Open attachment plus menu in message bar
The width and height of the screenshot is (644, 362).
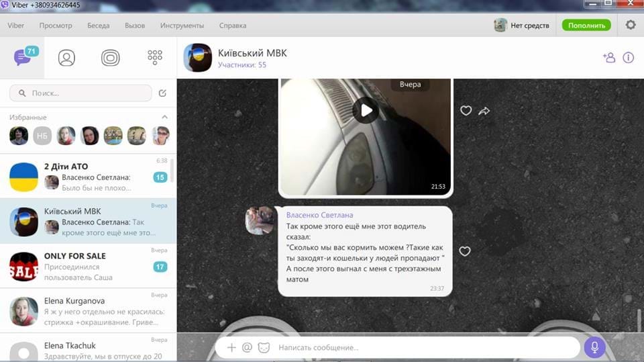point(231,347)
